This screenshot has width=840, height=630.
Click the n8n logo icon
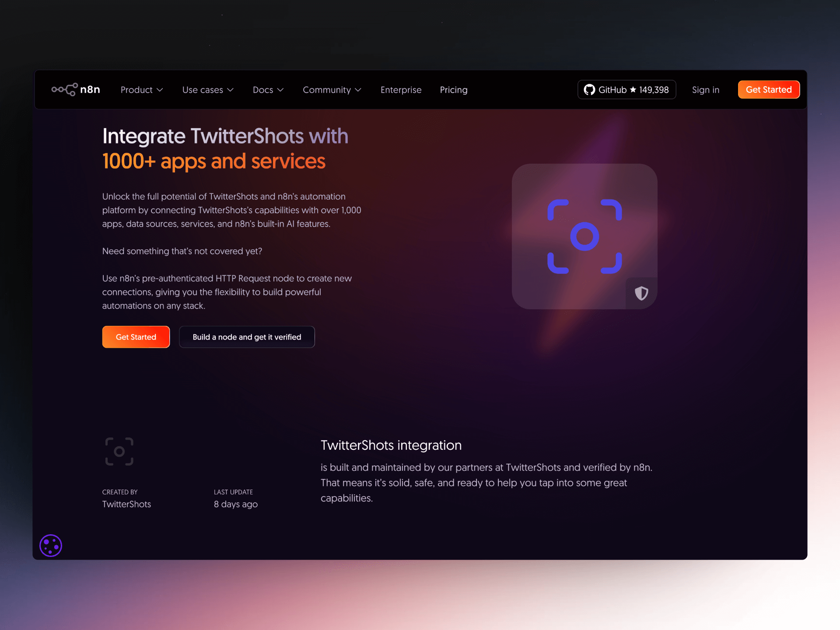coord(64,90)
